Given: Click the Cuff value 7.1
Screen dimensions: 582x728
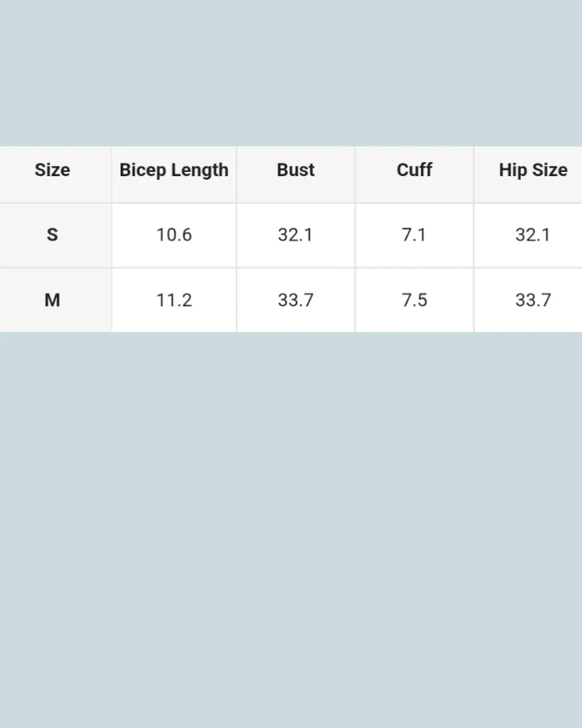Looking at the screenshot, I should [x=414, y=235].
